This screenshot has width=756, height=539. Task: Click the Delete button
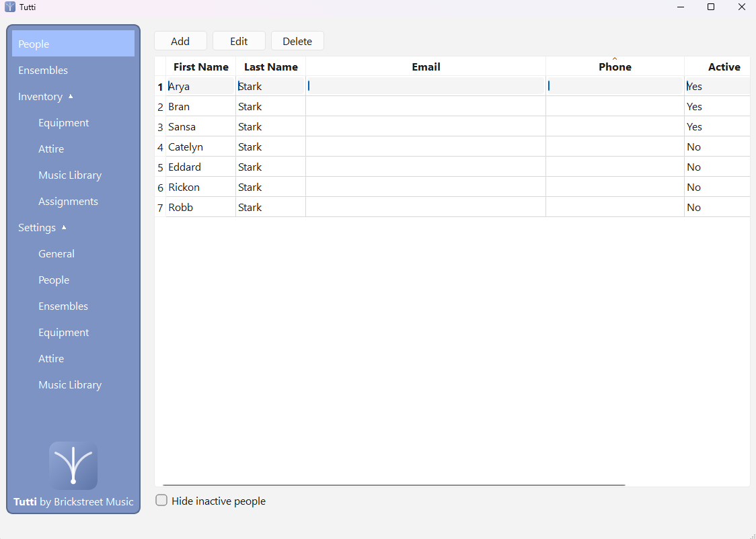pos(297,41)
